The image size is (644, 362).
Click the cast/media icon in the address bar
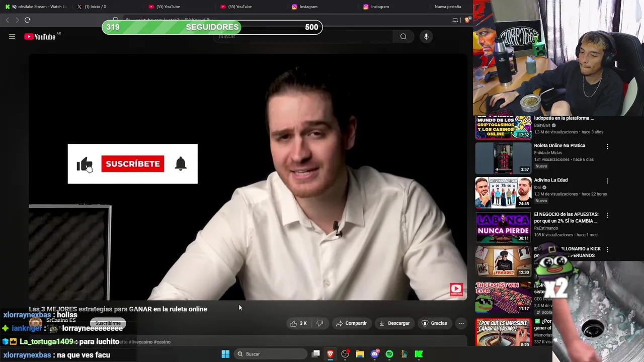pyautogui.click(x=455, y=20)
